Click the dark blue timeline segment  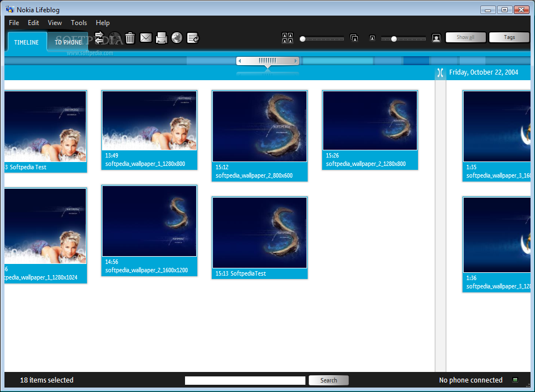point(416,61)
